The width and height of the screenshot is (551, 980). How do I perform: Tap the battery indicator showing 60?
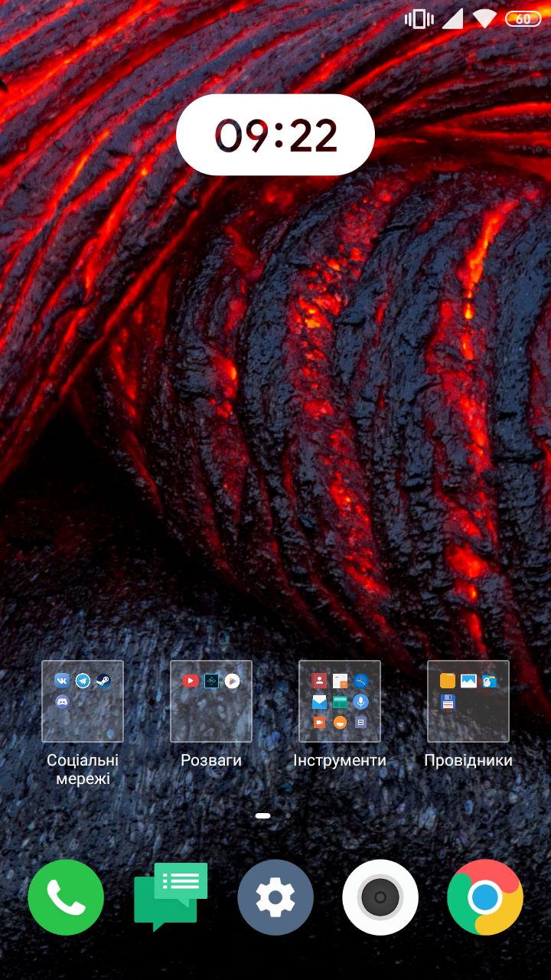523,19
